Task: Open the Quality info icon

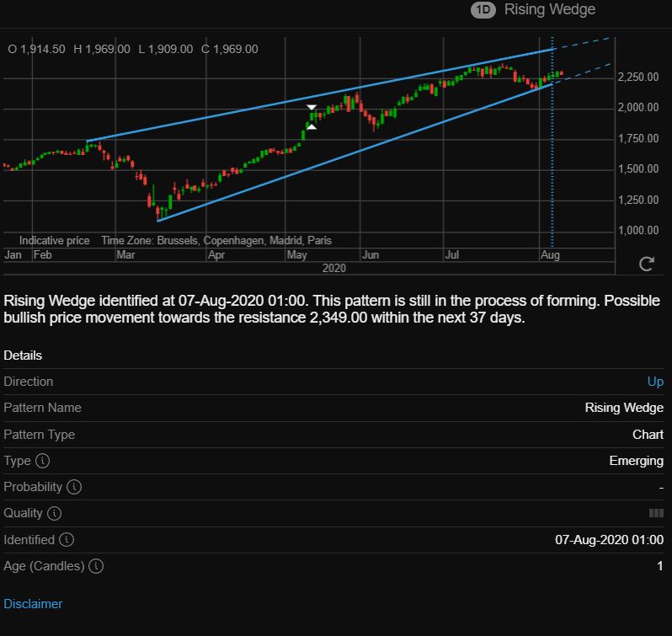Action: [x=54, y=513]
